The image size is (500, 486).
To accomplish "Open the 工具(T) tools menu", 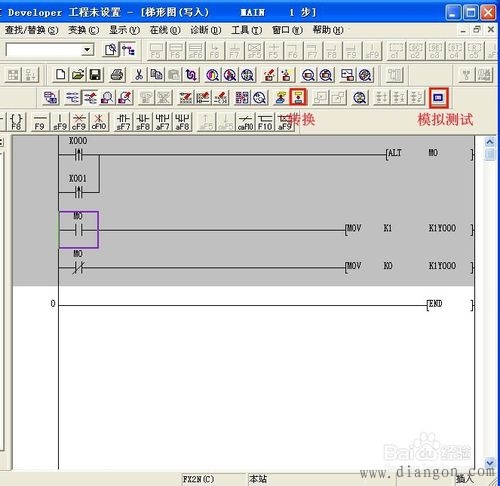I will pyautogui.click(x=247, y=30).
